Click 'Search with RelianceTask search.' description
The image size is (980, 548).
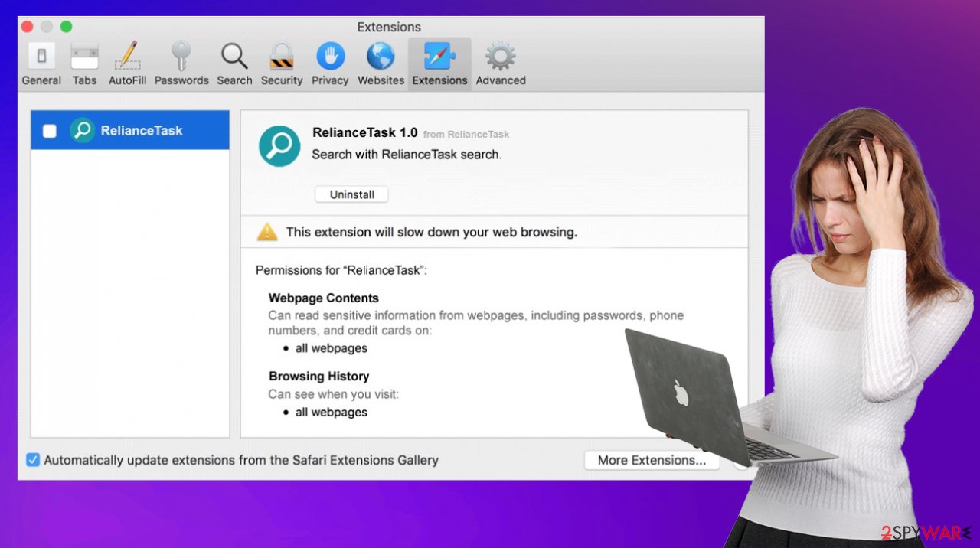click(x=407, y=154)
